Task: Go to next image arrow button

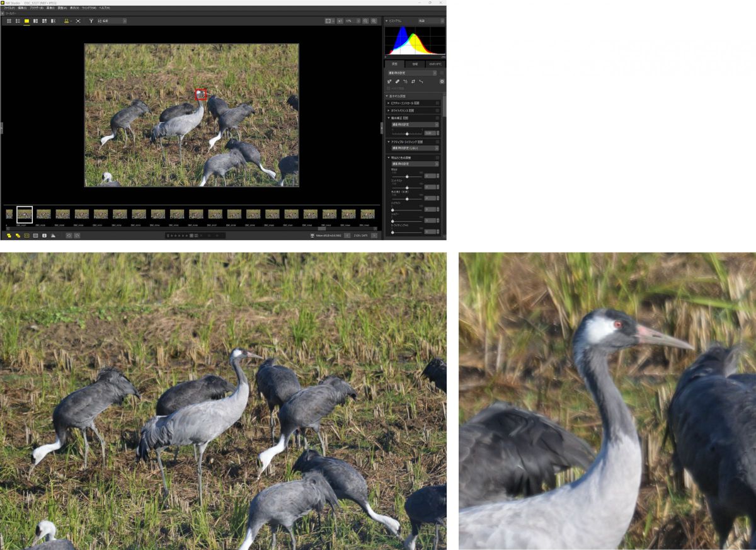Action: click(374, 235)
